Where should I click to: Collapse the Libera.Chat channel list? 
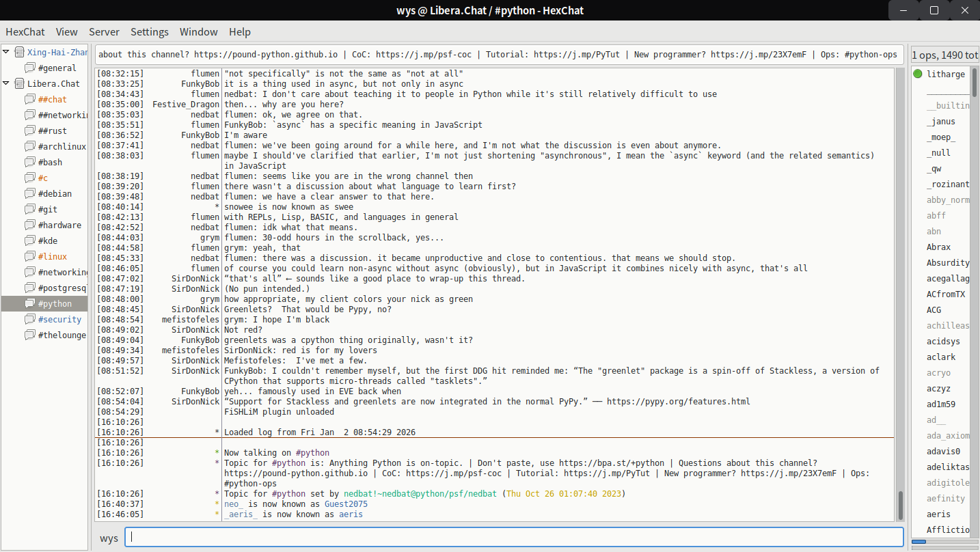(x=6, y=84)
